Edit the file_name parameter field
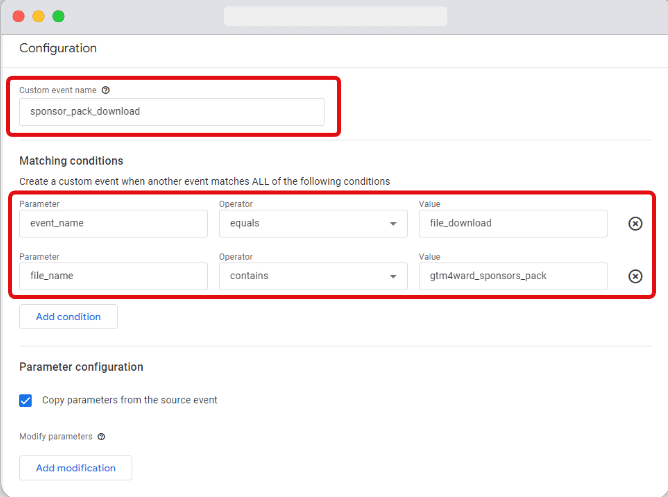Viewport: 668px width, 497px height. tap(113, 276)
